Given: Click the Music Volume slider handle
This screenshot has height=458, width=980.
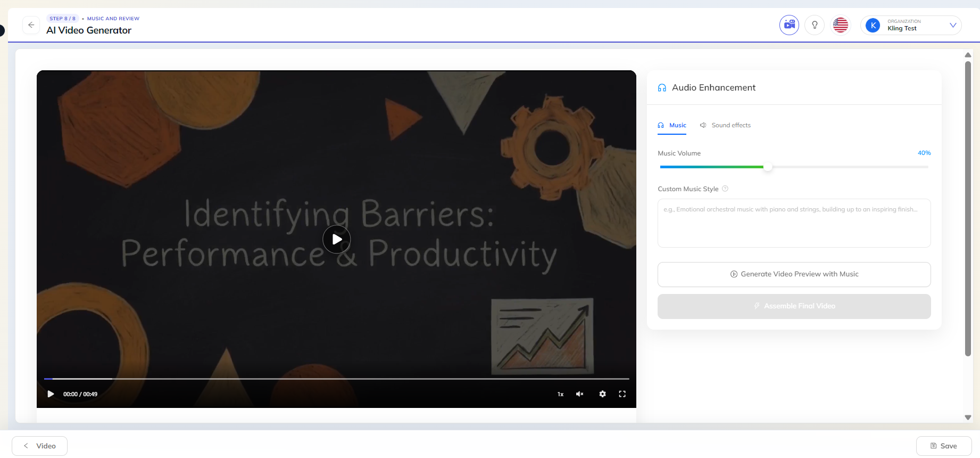Looking at the screenshot, I should [x=767, y=167].
